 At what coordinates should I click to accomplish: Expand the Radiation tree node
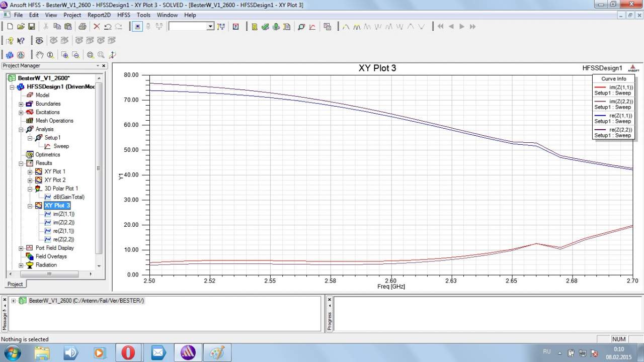click(21, 265)
